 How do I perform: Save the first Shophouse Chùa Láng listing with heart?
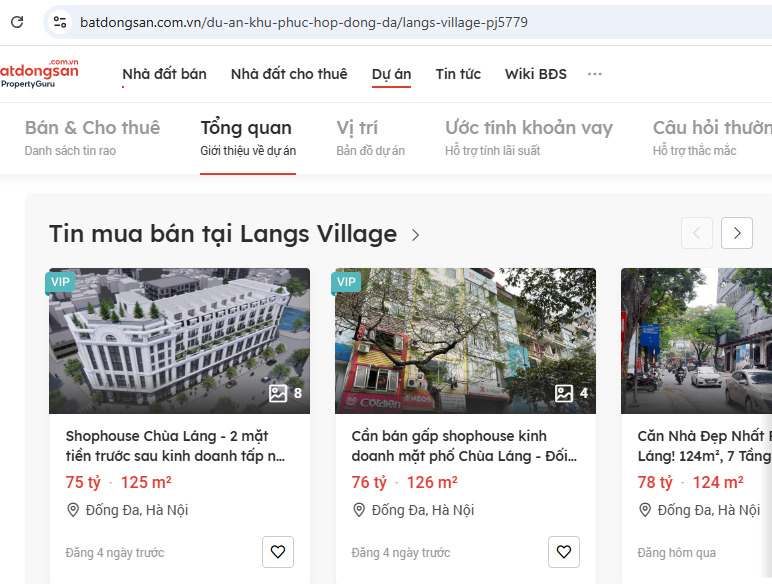278,552
